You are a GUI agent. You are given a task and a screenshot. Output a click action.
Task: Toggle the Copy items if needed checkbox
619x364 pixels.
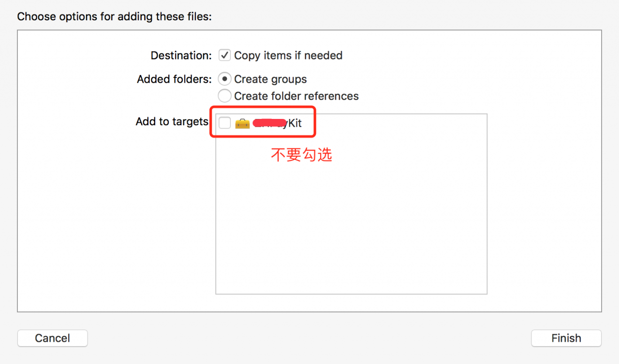coord(224,55)
